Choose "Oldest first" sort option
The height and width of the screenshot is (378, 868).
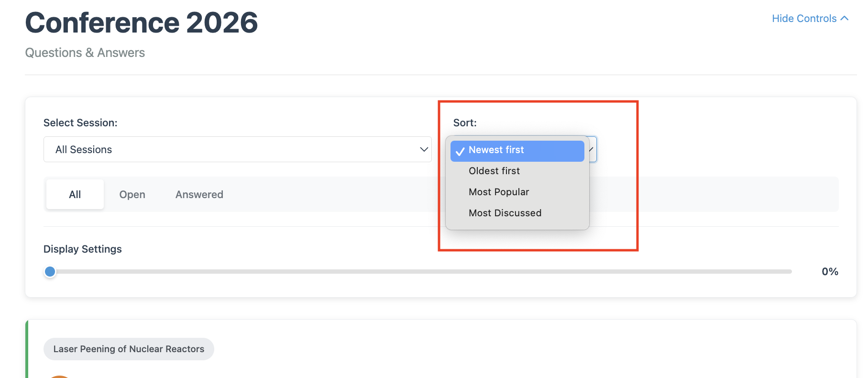[x=494, y=171]
